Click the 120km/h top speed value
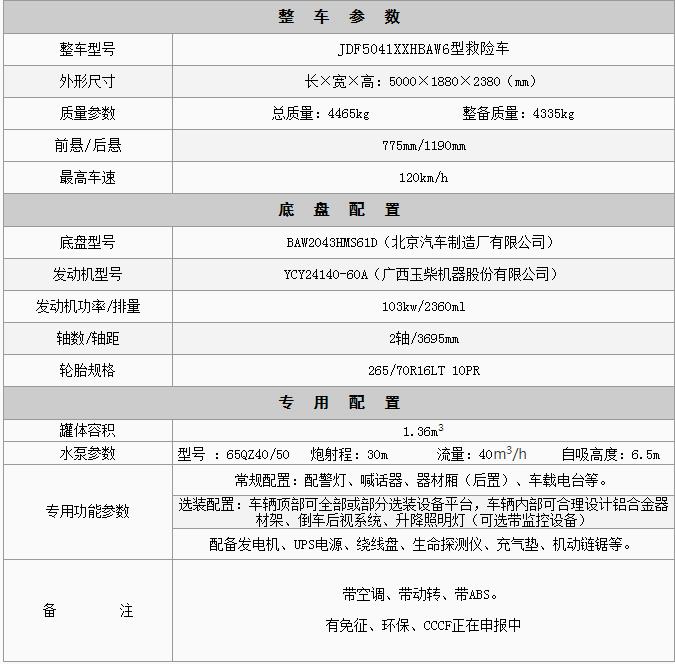Image resolution: width=675 pixels, height=664 pixels. 423,177
